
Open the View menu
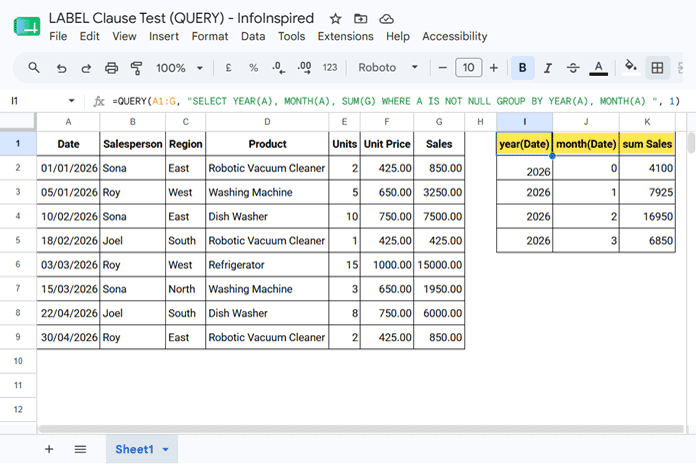pos(124,36)
